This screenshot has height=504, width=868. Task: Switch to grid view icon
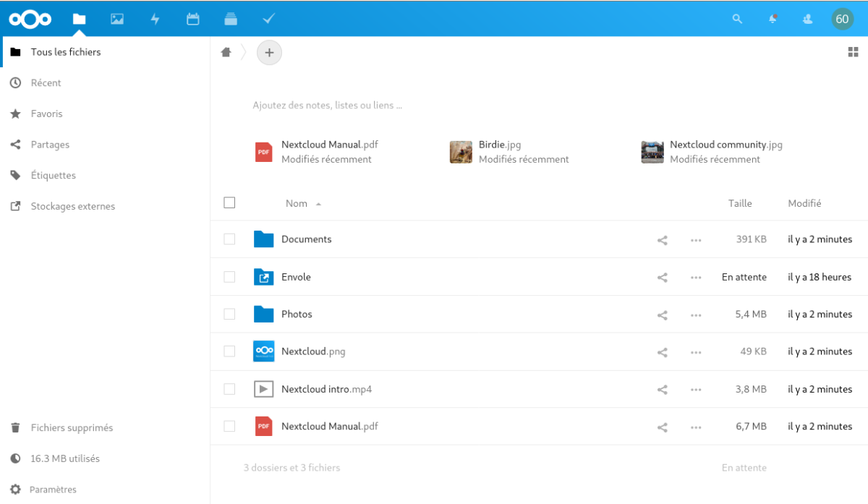(853, 52)
